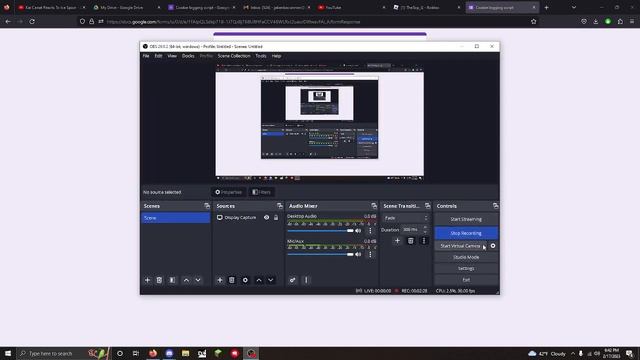Move scene up arrow in Scenes dock

tap(186, 280)
